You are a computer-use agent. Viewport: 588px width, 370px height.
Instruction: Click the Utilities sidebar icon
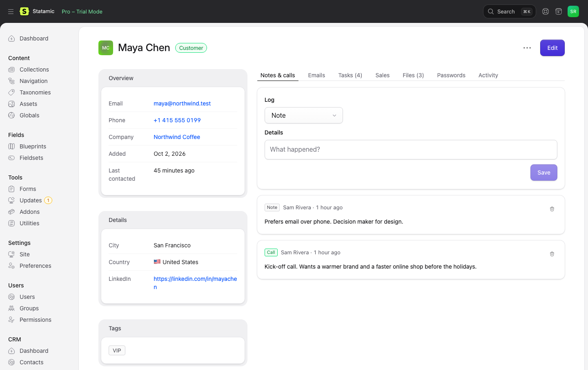11,223
